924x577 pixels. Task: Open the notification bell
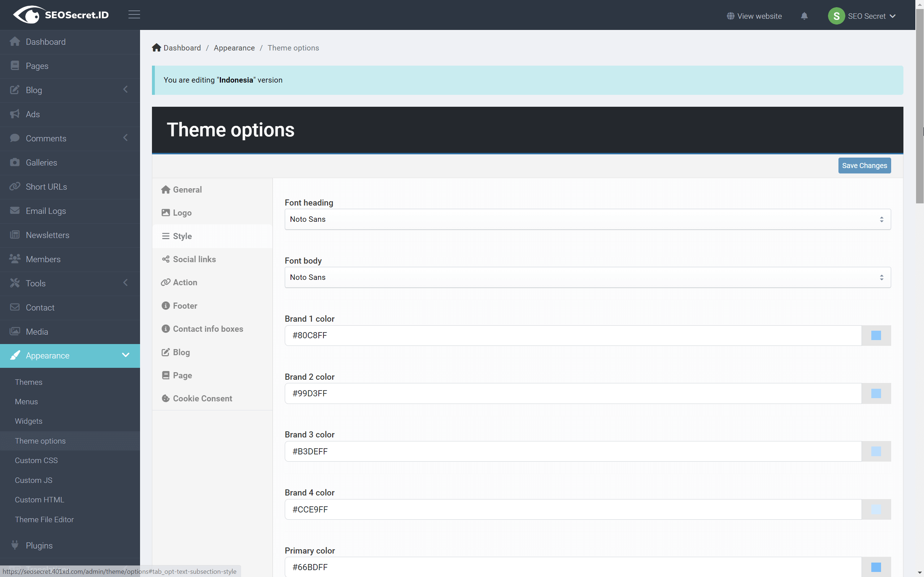804,16
